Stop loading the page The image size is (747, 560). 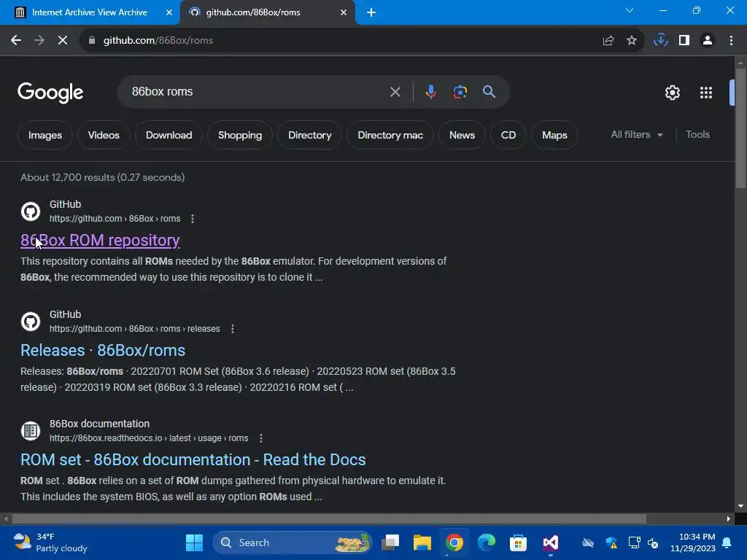[x=63, y=41]
